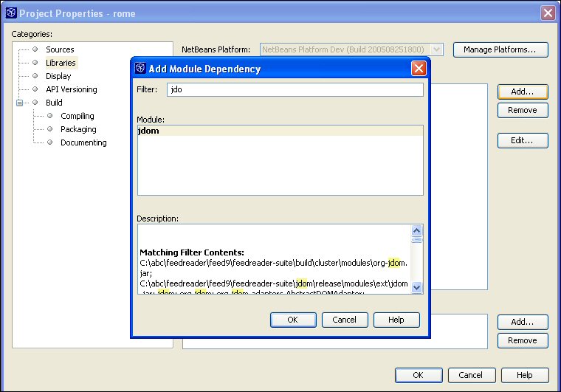The image size is (561, 392).
Task: Collapse the Build tree node
Action: (20, 103)
